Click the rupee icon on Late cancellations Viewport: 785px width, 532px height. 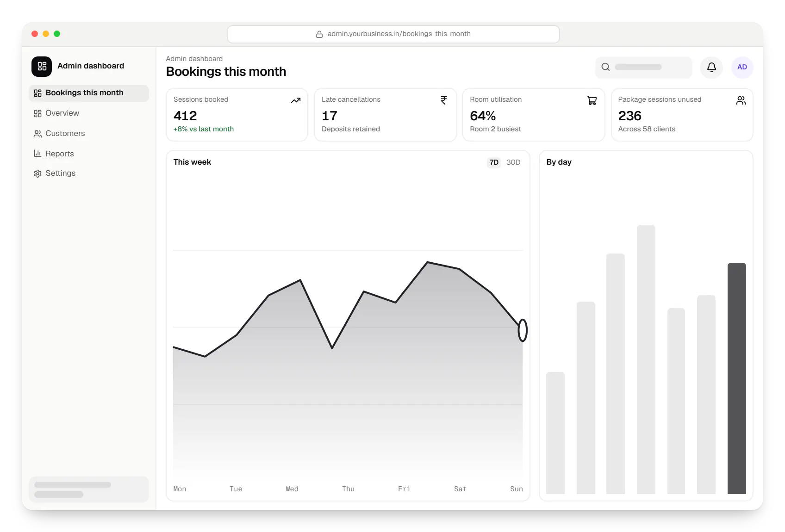click(443, 100)
